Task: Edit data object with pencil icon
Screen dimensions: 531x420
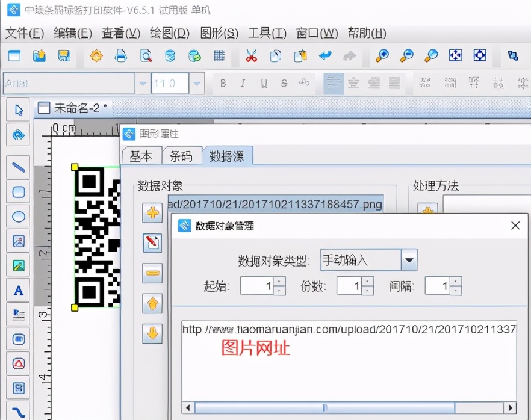Action: (x=152, y=242)
